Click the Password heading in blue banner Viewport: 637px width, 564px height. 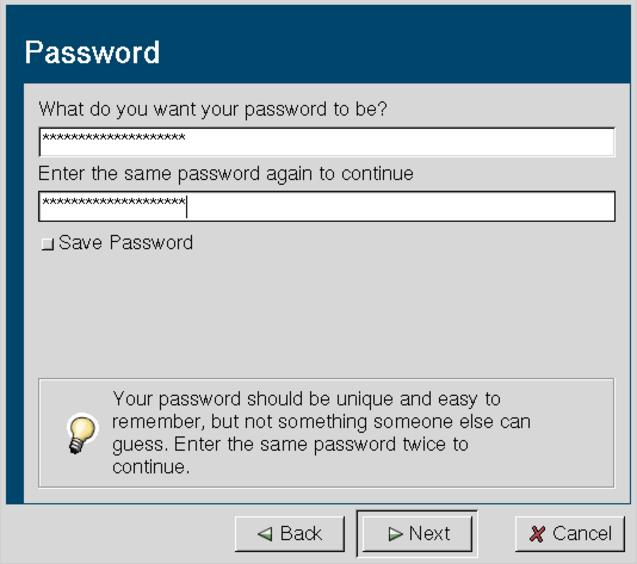click(x=92, y=52)
